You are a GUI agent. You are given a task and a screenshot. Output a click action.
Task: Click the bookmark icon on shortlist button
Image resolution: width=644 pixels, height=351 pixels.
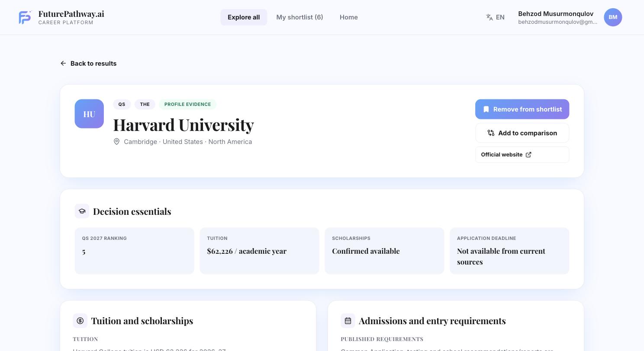coord(486,109)
